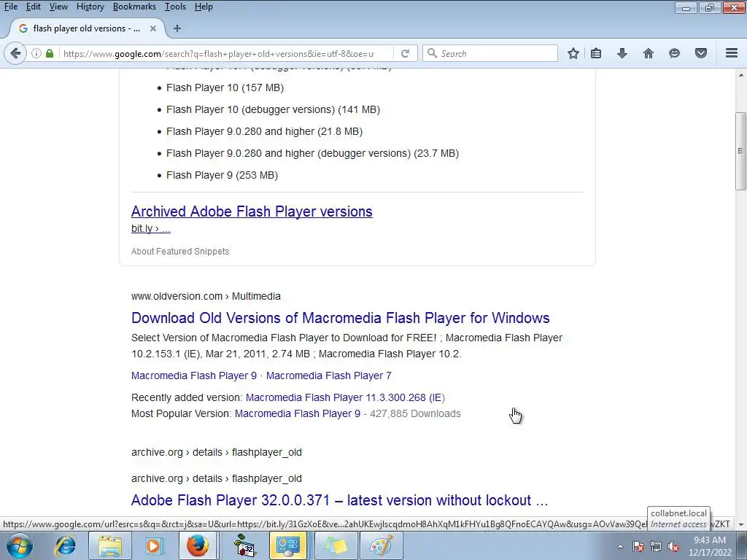747x560 pixels.
Task: Open the network status tray icon
Action: pyautogui.click(x=656, y=546)
